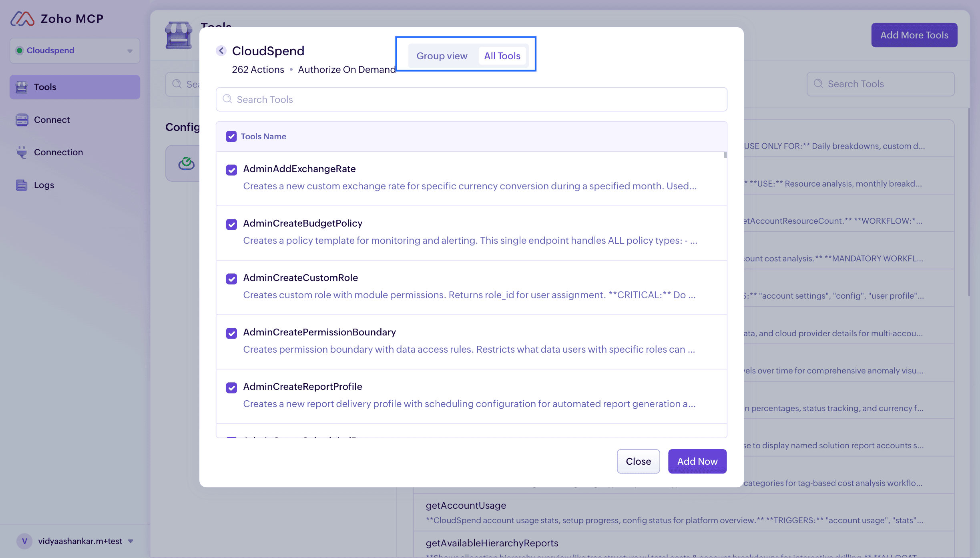Click description 'Creates permission boundary with data access...'
Image resolution: width=980 pixels, height=558 pixels.
coord(469,349)
